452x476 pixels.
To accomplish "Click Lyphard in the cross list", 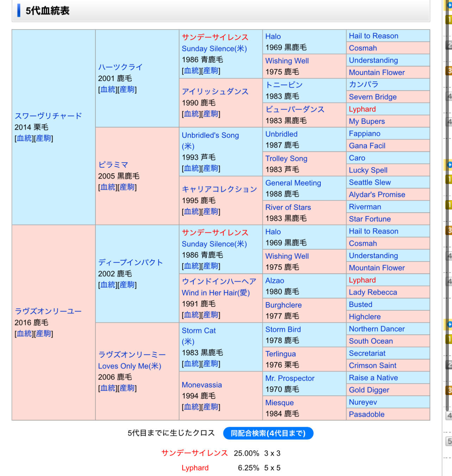I will coord(195,468).
